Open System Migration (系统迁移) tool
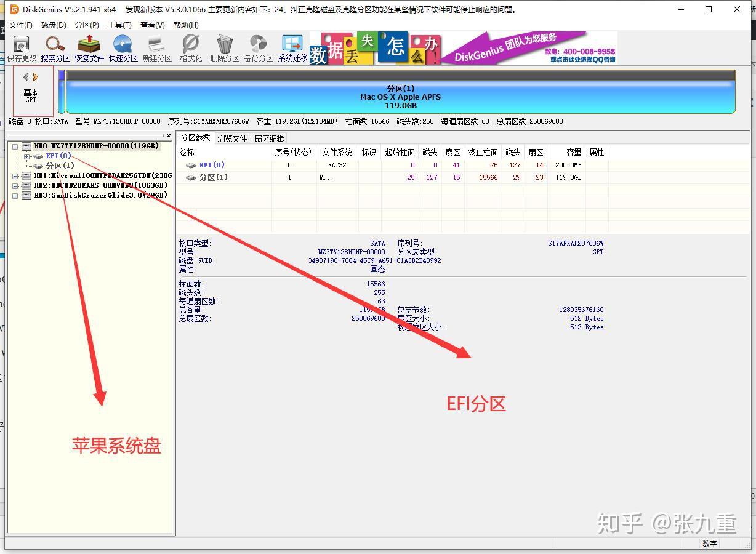Screen dimensions: 756x554 (292, 49)
